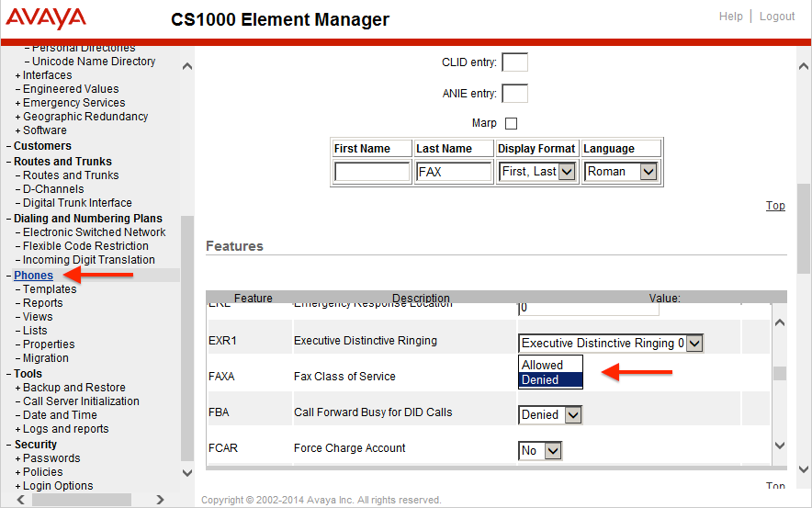Viewport: 812px width, 508px height.
Task: Open Call Server Initialization
Action: click(82, 401)
